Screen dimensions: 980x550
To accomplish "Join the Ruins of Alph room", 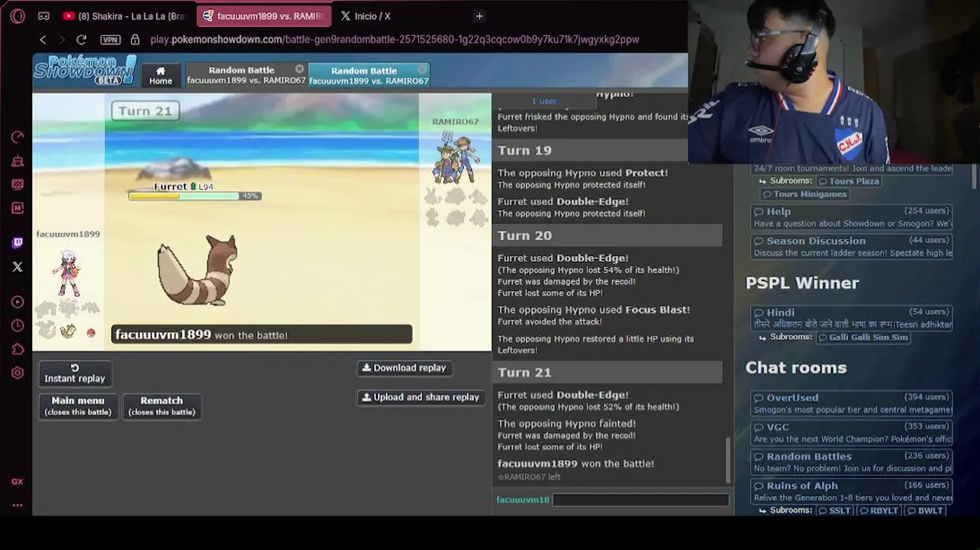I will pos(852,491).
